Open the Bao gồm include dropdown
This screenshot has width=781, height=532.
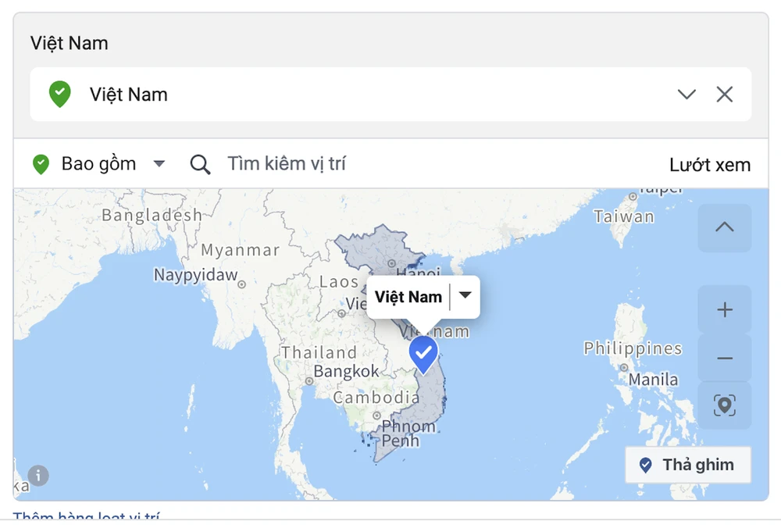[x=159, y=164]
